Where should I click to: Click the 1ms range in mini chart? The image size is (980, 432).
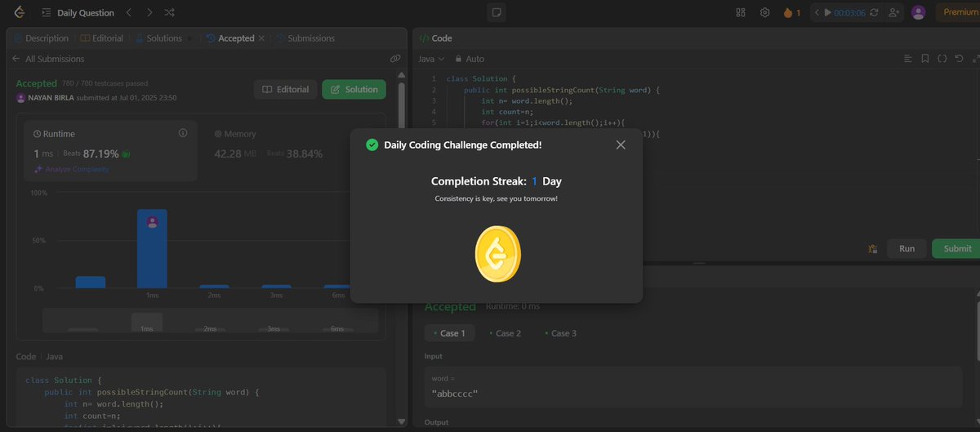click(147, 323)
